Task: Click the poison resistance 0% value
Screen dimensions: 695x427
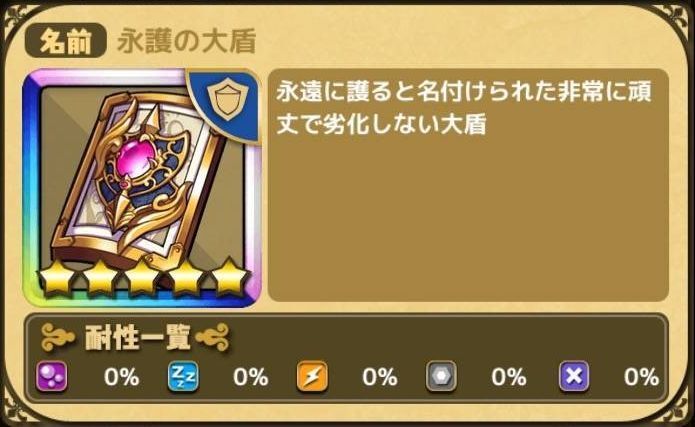Action: (x=121, y=377)
